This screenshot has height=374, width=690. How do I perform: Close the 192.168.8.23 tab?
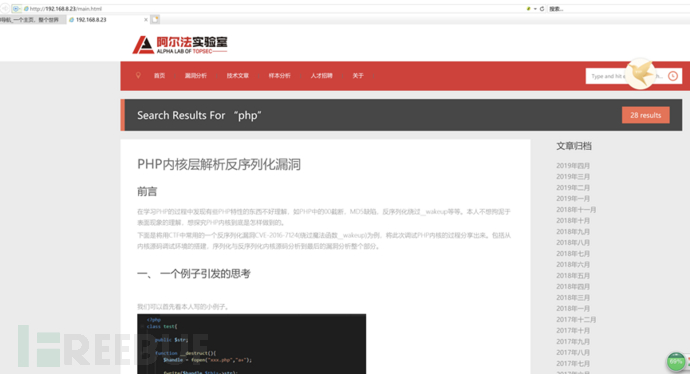pos(146,20)
